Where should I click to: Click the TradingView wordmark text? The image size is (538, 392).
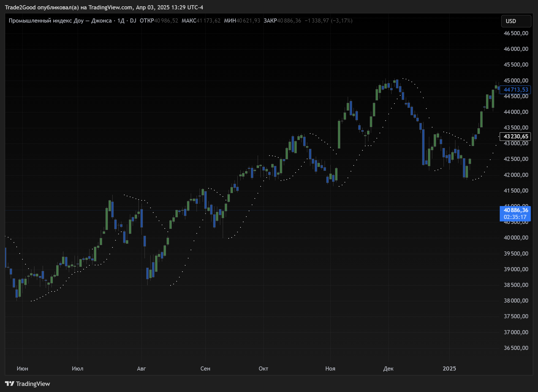tap(33, 384)
